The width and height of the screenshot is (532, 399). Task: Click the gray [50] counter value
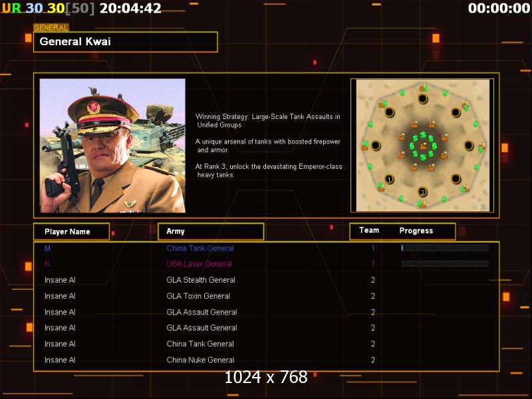tap(80, 8)
